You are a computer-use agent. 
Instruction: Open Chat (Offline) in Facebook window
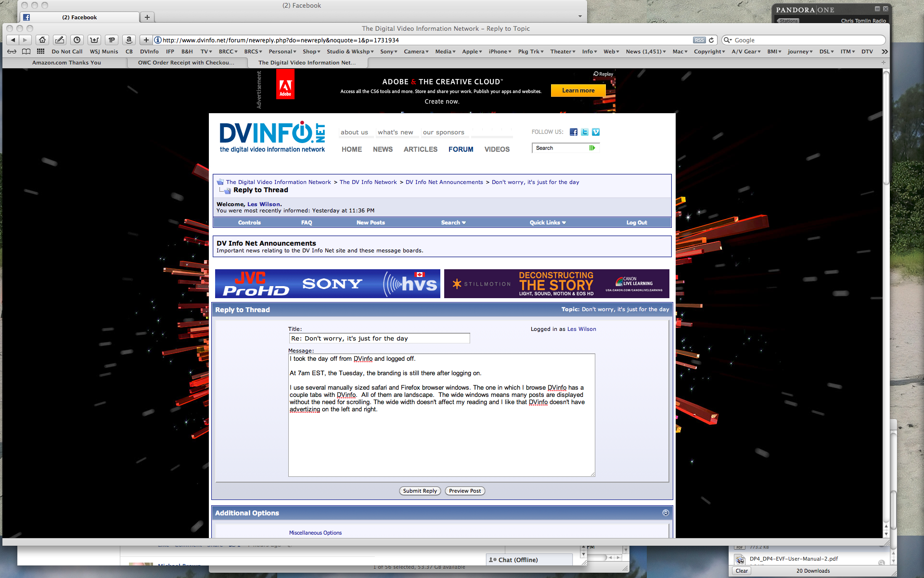pos(529,560)
